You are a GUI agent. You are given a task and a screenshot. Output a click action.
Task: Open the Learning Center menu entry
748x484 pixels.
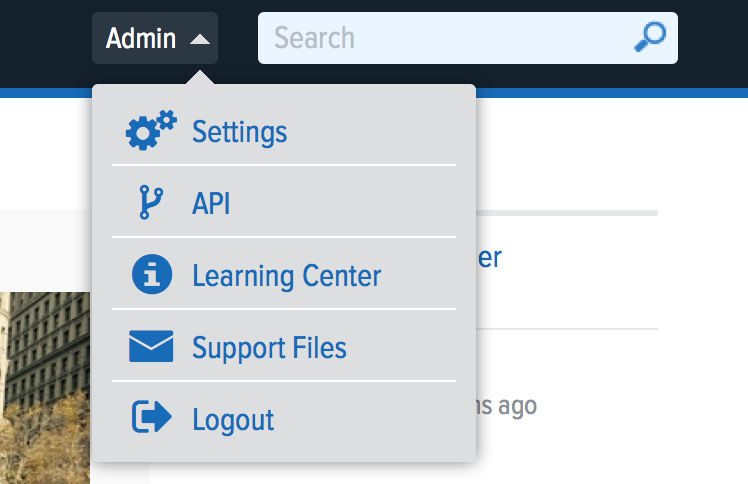[x=284, y=274]
